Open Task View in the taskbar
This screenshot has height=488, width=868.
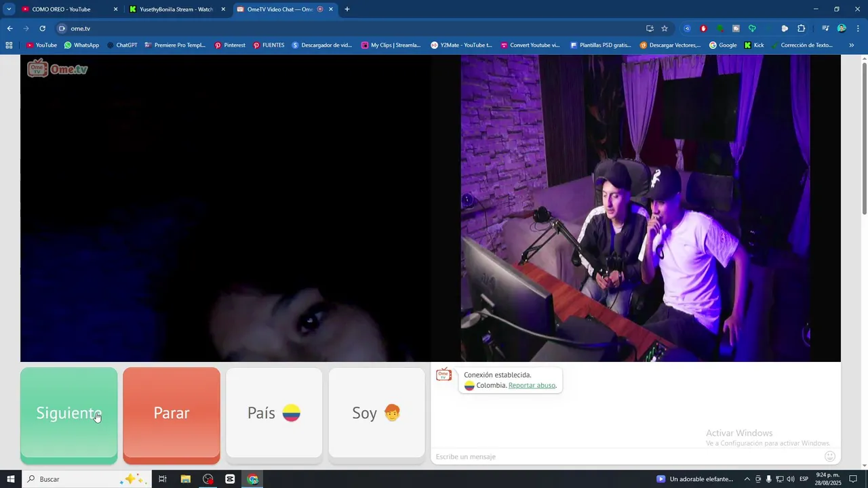click(163, 479)
